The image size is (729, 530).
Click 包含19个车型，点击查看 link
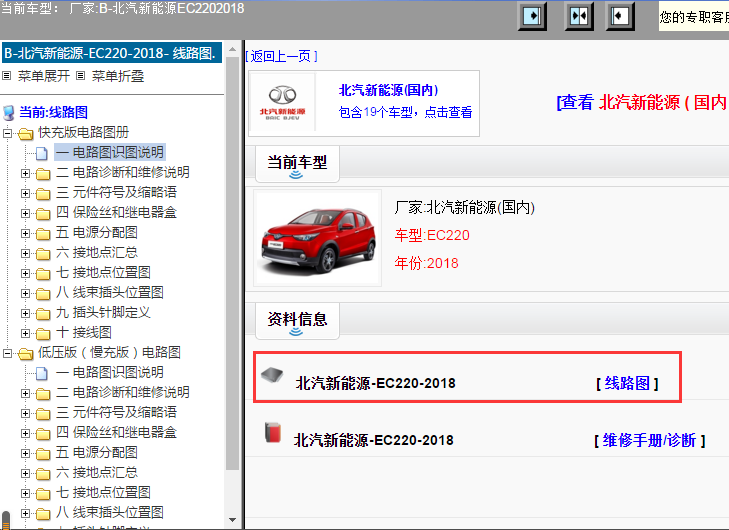click(405, 112)
